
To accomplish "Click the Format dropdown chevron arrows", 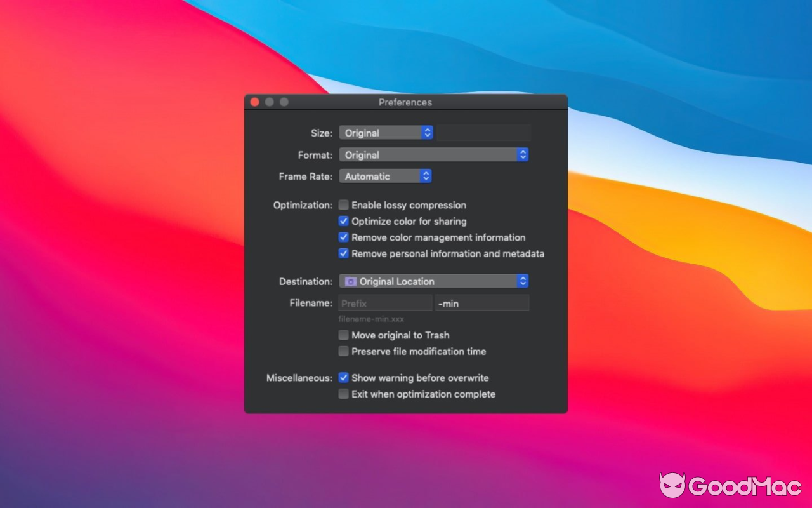I will (x=523, y=154).
